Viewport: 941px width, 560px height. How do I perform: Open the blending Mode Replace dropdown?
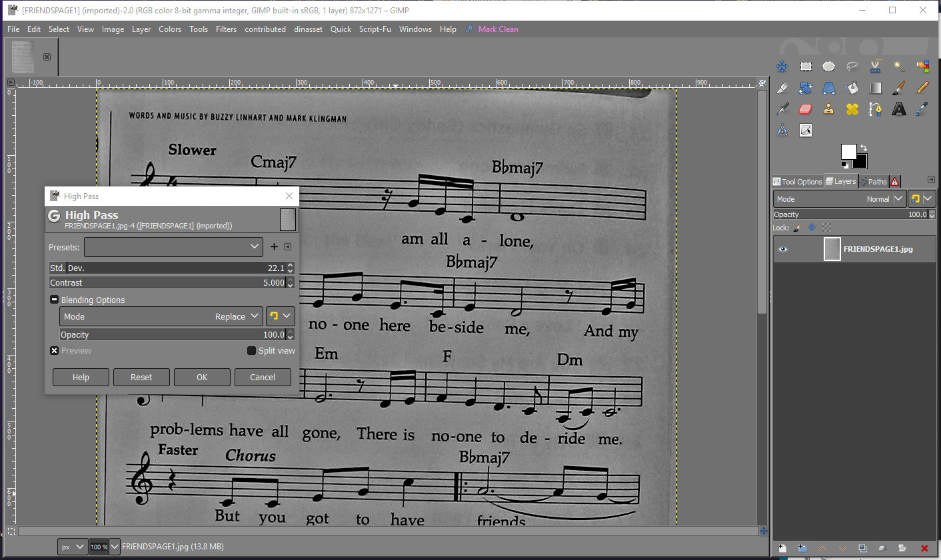(161, 316)
